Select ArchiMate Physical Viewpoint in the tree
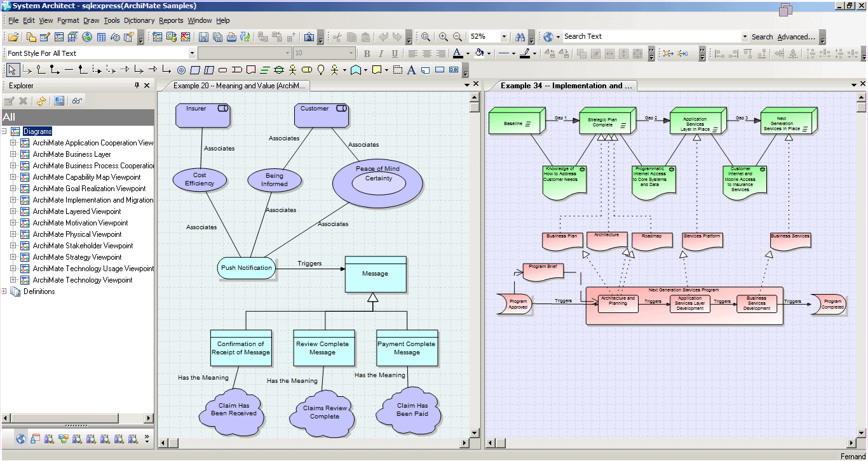The height and width of the screenshot is (461, 868). (77, 234)
